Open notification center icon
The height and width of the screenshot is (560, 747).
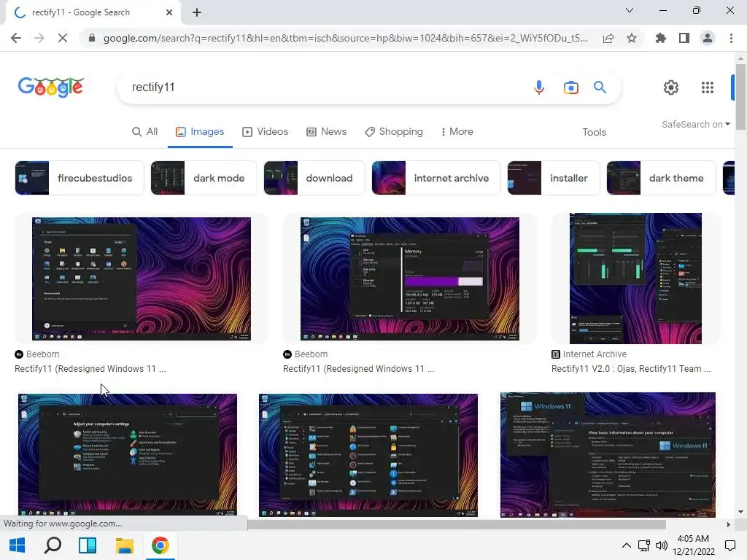click(729, 545)
